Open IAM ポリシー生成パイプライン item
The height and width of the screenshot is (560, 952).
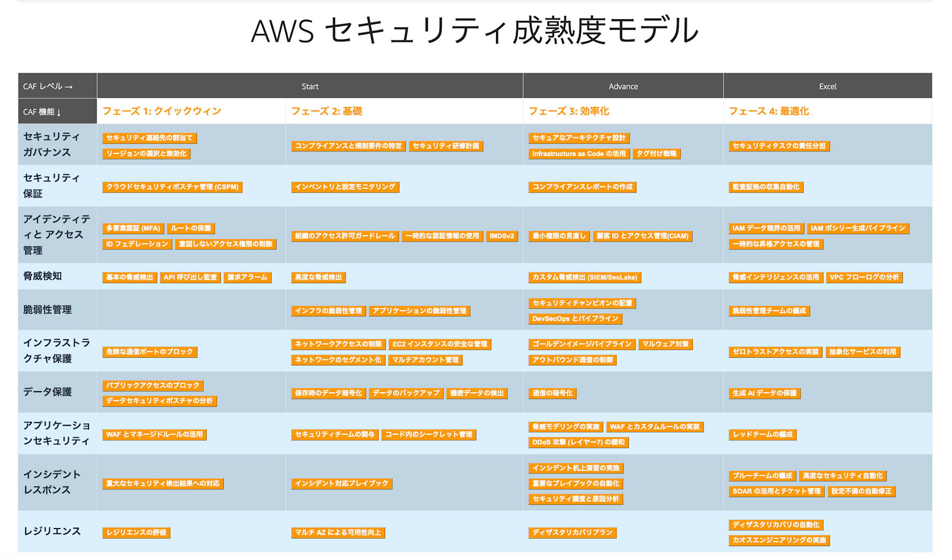pyautogui.click(x=858, y=228)
